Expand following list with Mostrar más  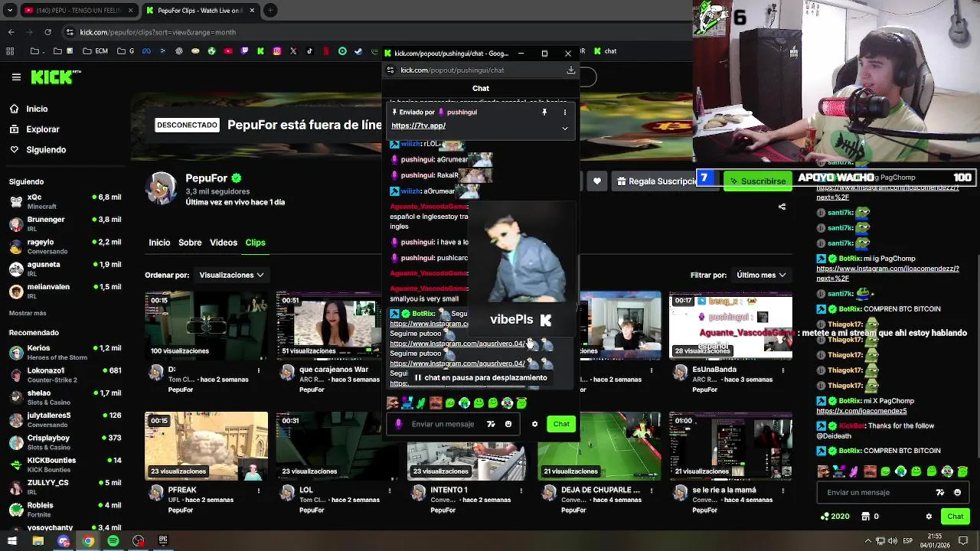pyautogui.click(x=28, y=313)
